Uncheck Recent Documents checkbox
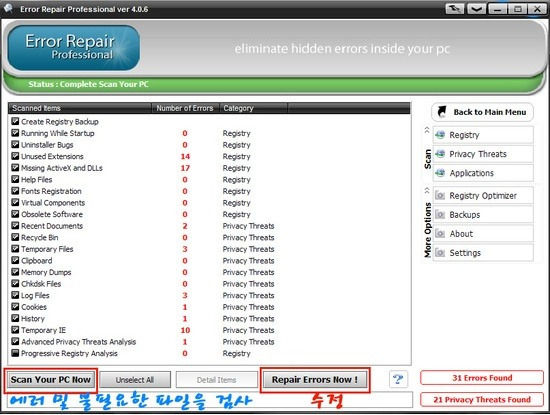550x415 pixels. pyautogui.click(x=15, y=226)
